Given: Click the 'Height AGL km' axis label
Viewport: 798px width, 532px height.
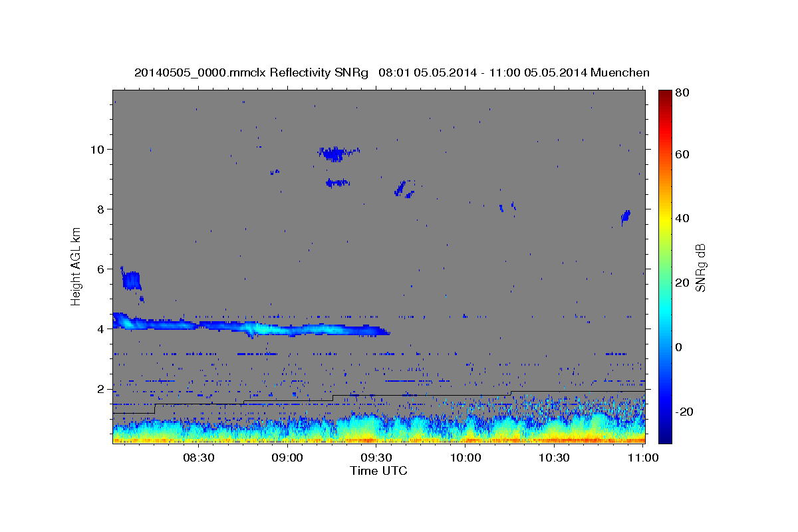Looking at the screenshot, I should click(76, 266).
